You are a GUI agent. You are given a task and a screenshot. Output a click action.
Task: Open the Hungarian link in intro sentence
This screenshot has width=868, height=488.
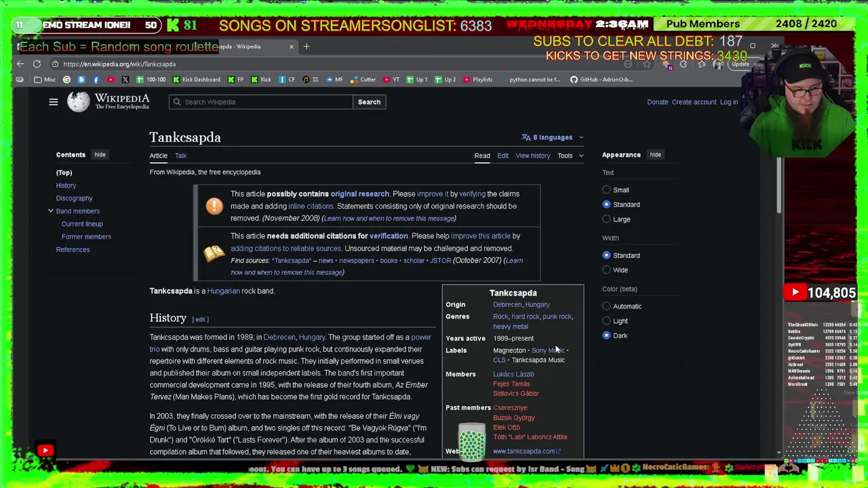pyautogui.click(x=223, y=291)
